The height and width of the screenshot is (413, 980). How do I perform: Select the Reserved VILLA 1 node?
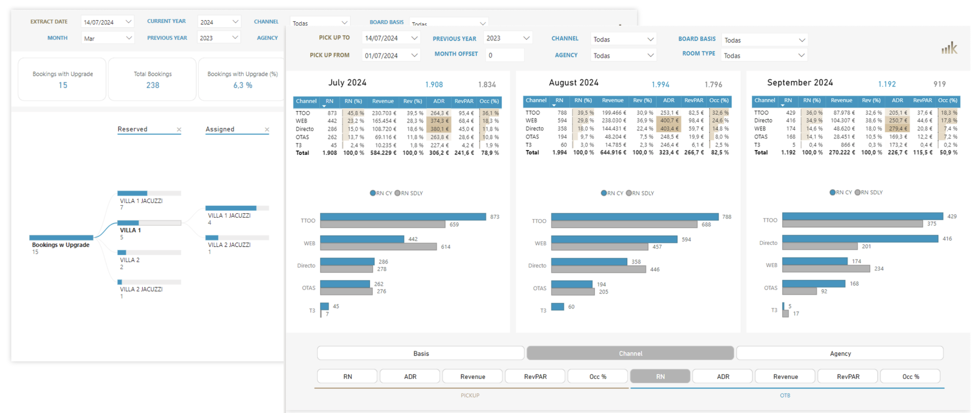[x=149, y=223]
